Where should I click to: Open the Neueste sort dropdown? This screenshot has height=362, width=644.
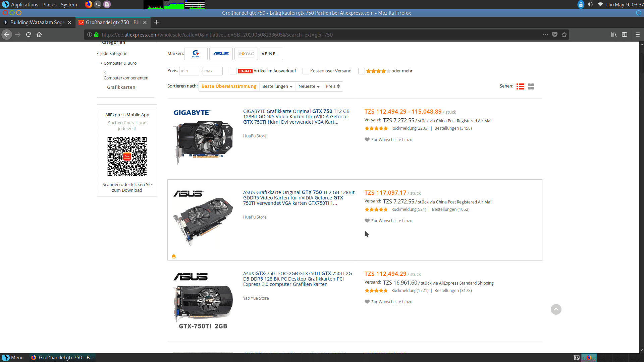(309, 86)
